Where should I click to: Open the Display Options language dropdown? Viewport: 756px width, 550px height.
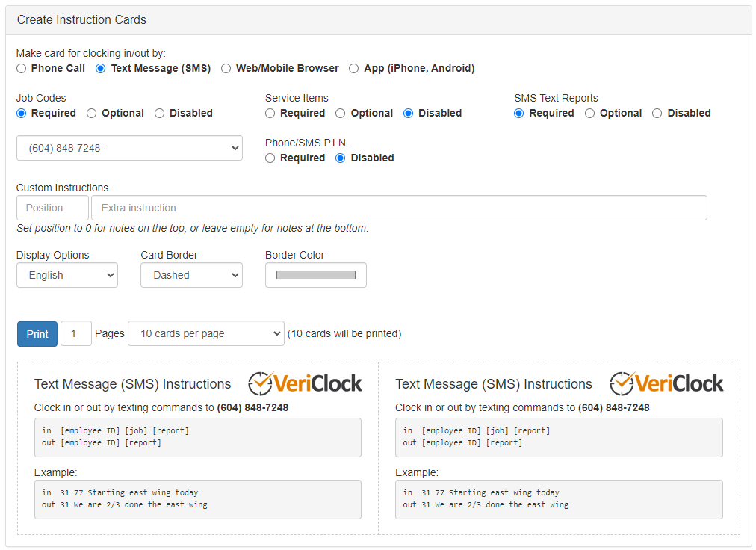tap(66, 275)
